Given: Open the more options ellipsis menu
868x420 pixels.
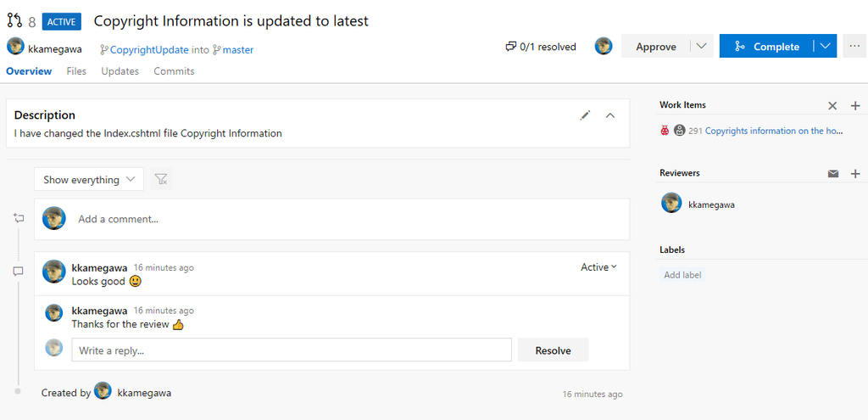Looking at the screenshot, I should tap(854, 47).
